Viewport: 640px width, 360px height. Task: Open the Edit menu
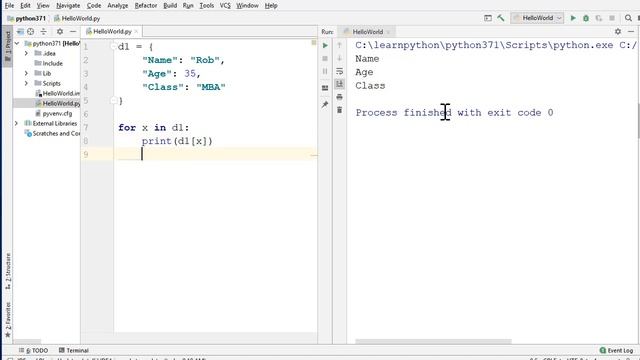[25, 6]
